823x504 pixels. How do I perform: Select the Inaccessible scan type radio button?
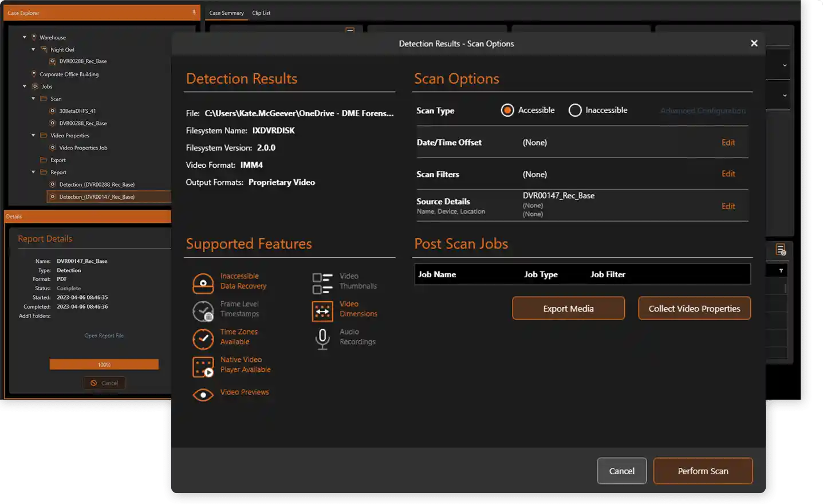click(575, 110)
